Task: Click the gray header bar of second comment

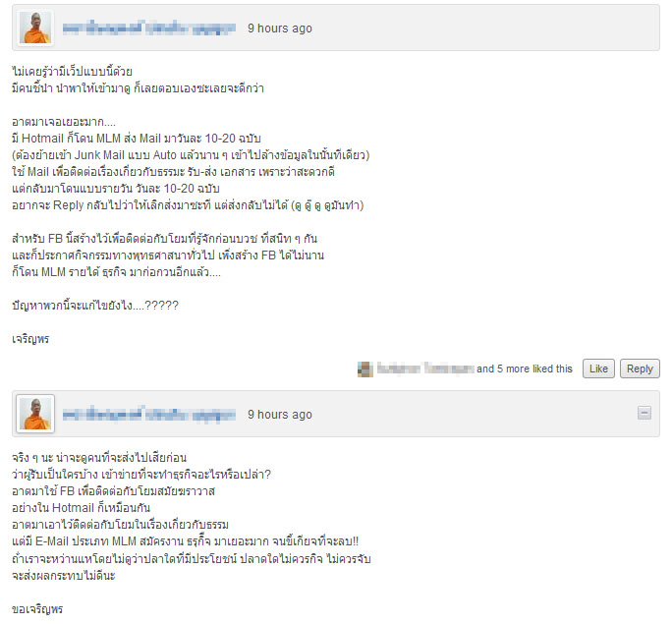Action: click(x=336, y=414)
